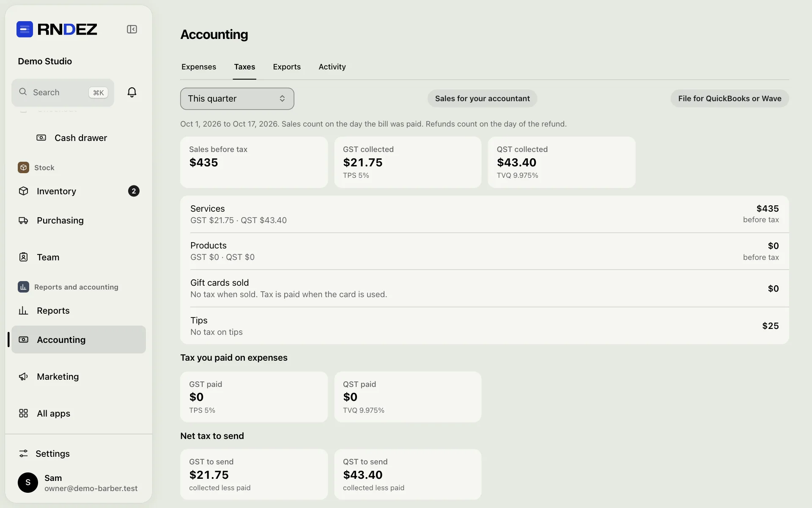
Task: Click the Marketing megaphone icon
Action: point(24,376)
